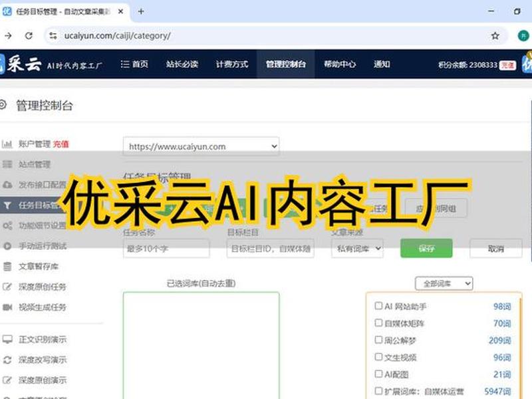
Task: Click the 深度原创演示 edit icon
Action: (x=7, y=380)
